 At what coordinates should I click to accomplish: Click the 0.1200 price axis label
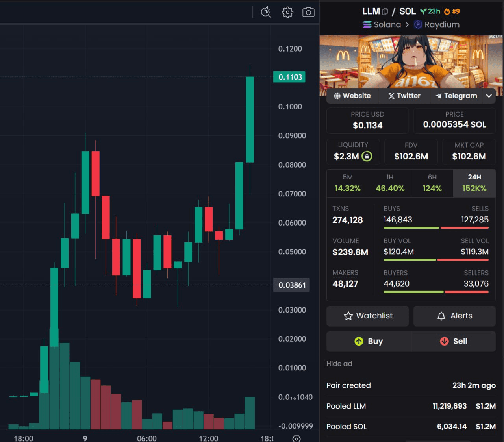[290, 49]
